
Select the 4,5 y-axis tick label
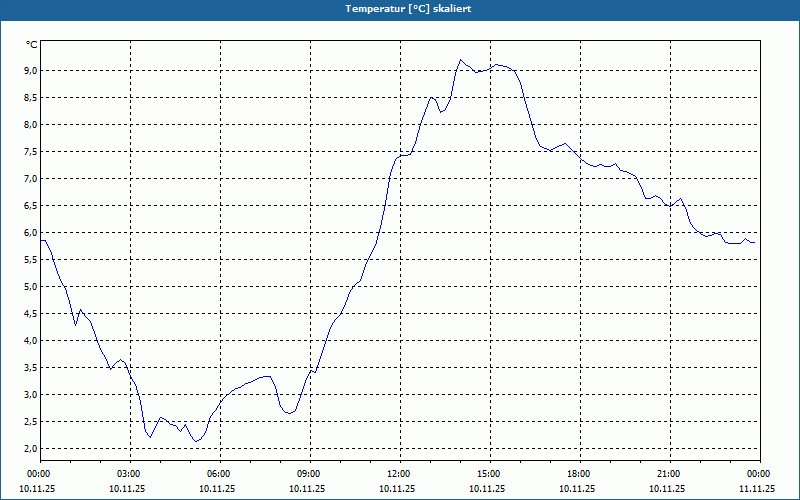31,314
